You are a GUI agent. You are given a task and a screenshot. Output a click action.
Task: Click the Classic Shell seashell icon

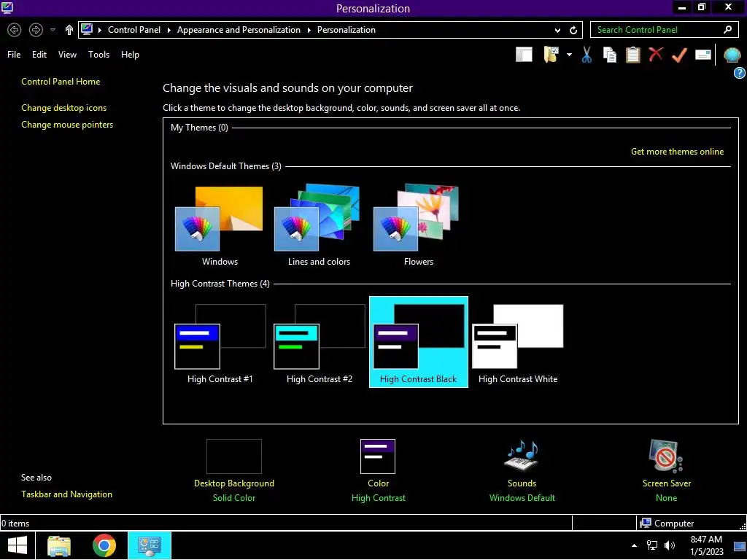pos(732,55)
